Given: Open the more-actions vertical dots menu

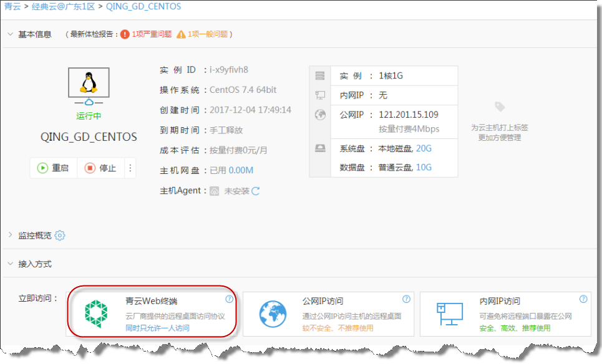Looking at the screenshot, I should (130, 168).
